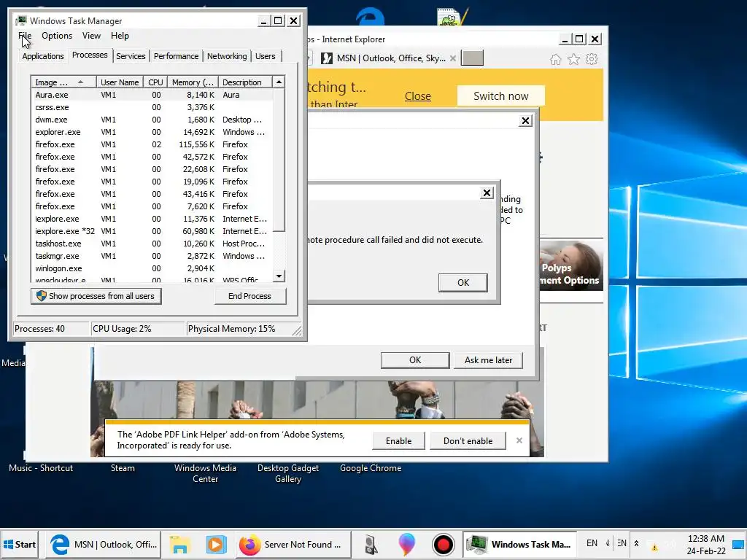Open the Windows Start button
The width and height of the screenshot is (747, 560).
pyautogui.click(x=20, y=544)
